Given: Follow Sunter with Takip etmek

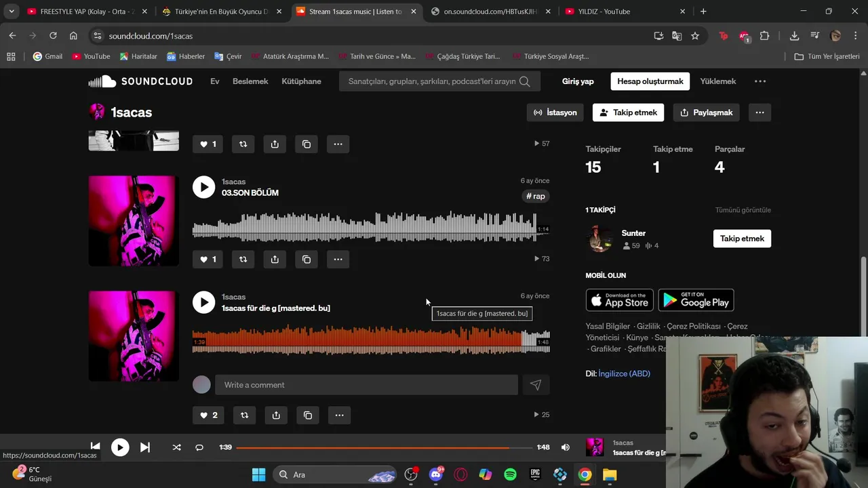Looking at the screenshot, I should (x=742, y=239).
